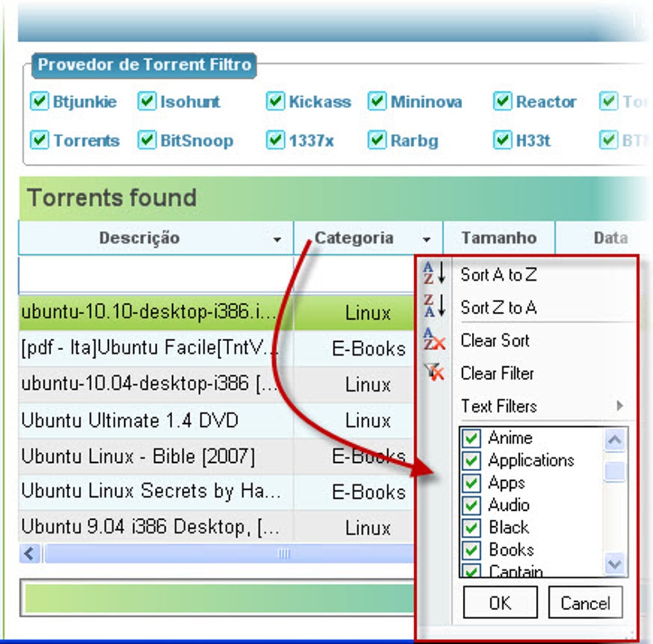
Task: Toggle the Kickass provider checkbox
Action: pyautogui.click(x=275, y=101)
